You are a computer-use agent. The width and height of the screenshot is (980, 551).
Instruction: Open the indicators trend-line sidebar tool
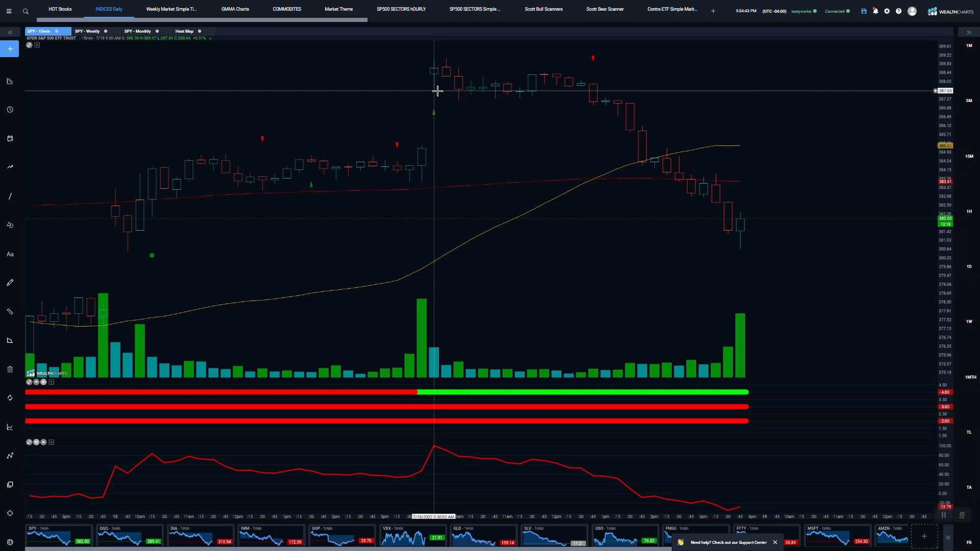pyautogui.click(x=10, y=167)
